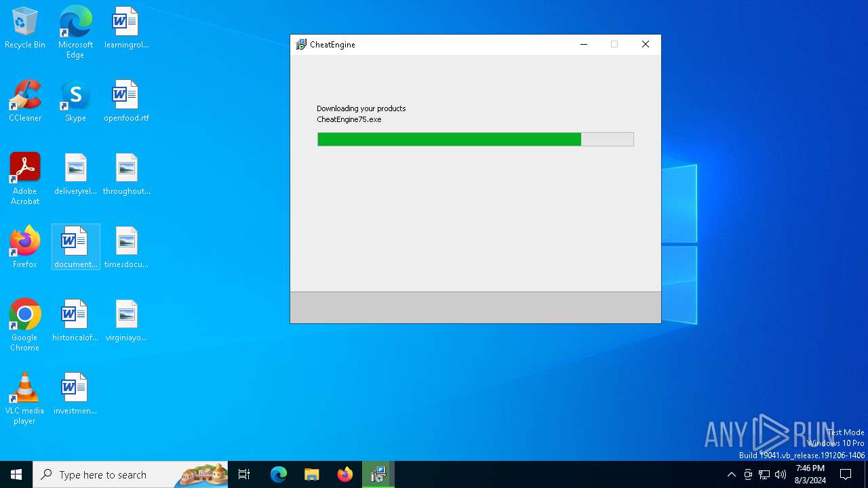Select the Firefox desktop shortcut

25,247
